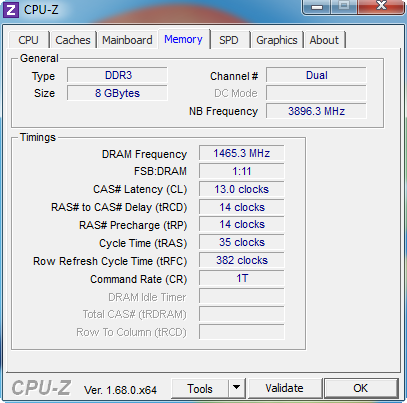
Task: Click the tRP 14 clocks value
Action: click(242, 225)
